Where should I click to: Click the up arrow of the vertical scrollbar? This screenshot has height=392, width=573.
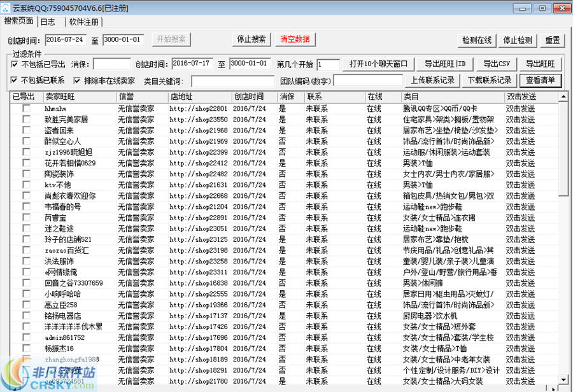tap(562, 97)
